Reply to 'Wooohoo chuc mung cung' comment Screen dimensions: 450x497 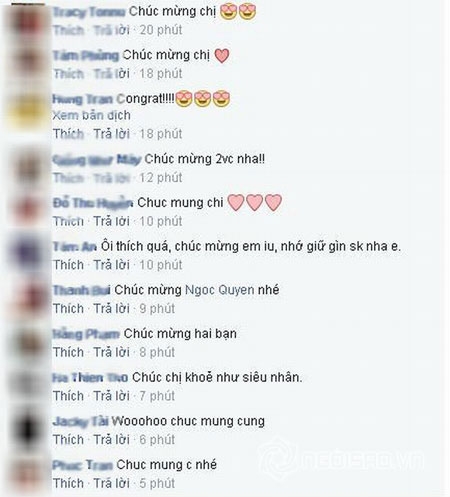[x=111, y=440]
